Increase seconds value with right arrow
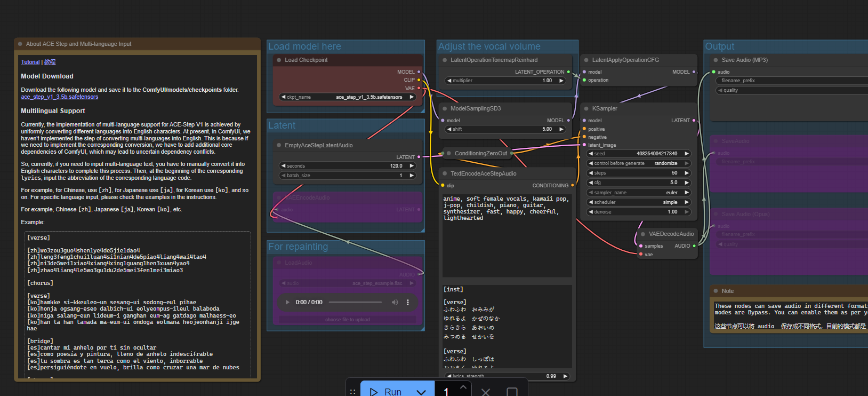The height and width of the screenshot is (396, 868). click(412, 166)
